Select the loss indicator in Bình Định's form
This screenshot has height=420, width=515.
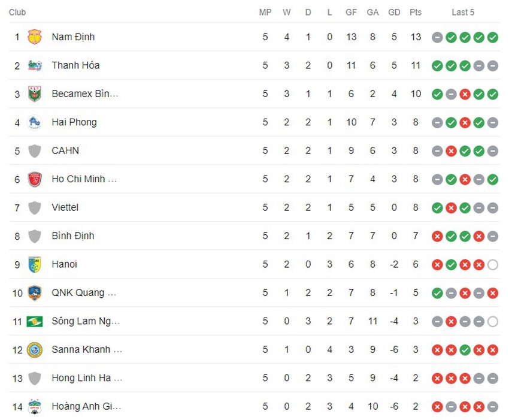tap(437, 236)
